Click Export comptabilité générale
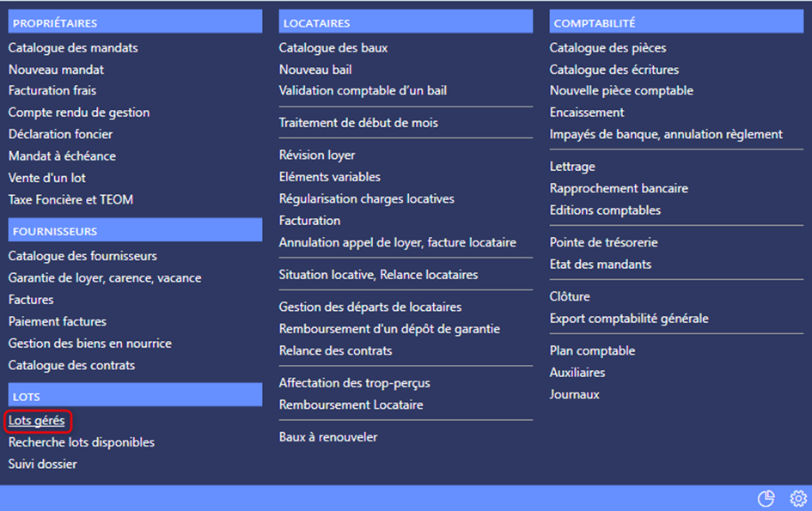This screenshot has width=812, height=511. coord(629,319)
